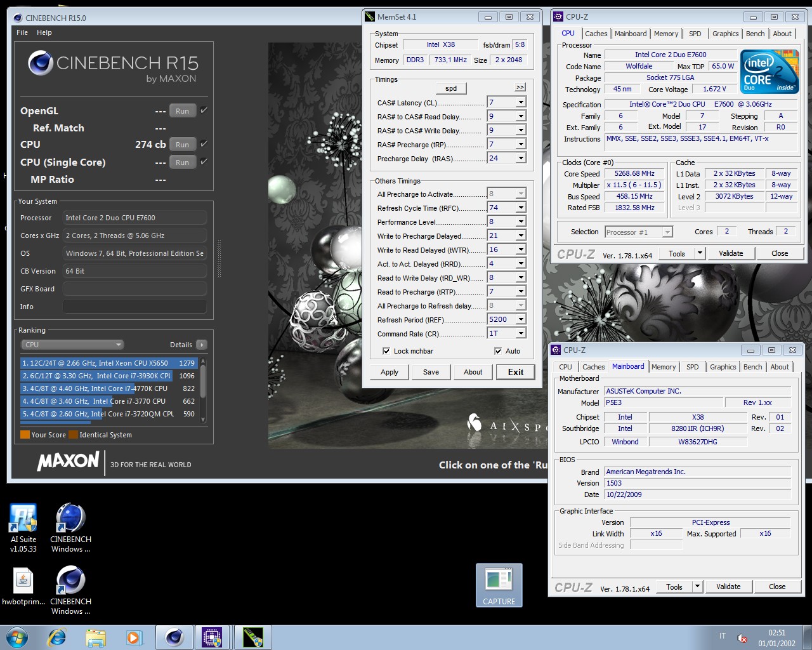
Task: Toggle OpenGL test checkmark
Action: [204, 110]
